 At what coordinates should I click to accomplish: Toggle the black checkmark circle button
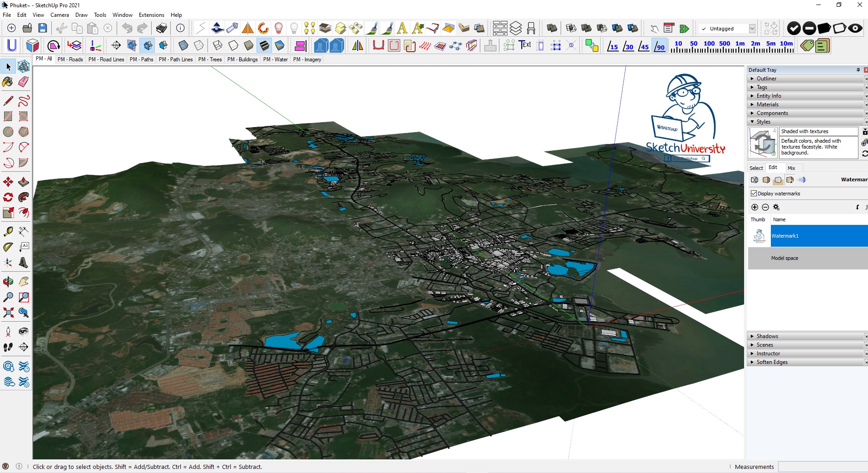pyautogui.click(x=794, y=28)
